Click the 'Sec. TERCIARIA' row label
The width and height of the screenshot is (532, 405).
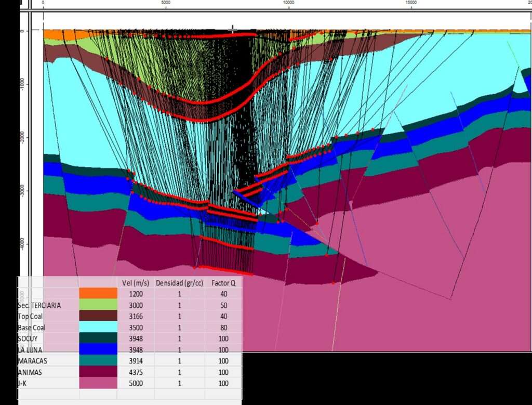pos(39,305)
